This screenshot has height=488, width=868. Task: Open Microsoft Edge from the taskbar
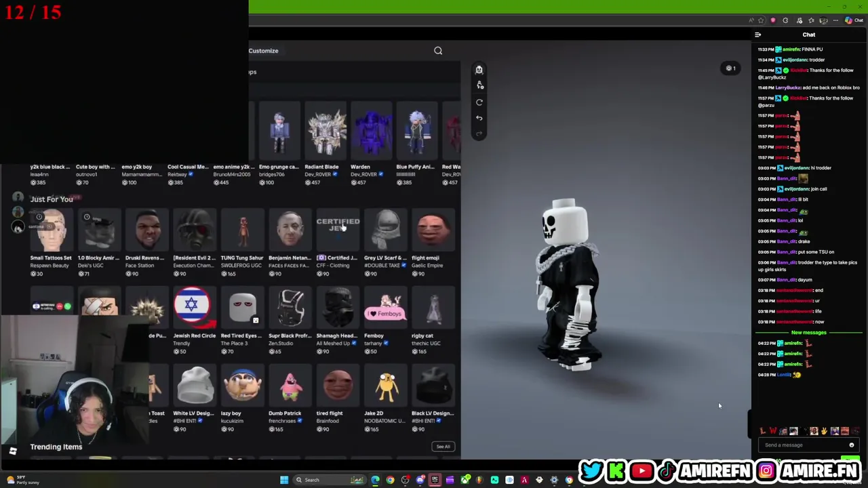point(375,480)
